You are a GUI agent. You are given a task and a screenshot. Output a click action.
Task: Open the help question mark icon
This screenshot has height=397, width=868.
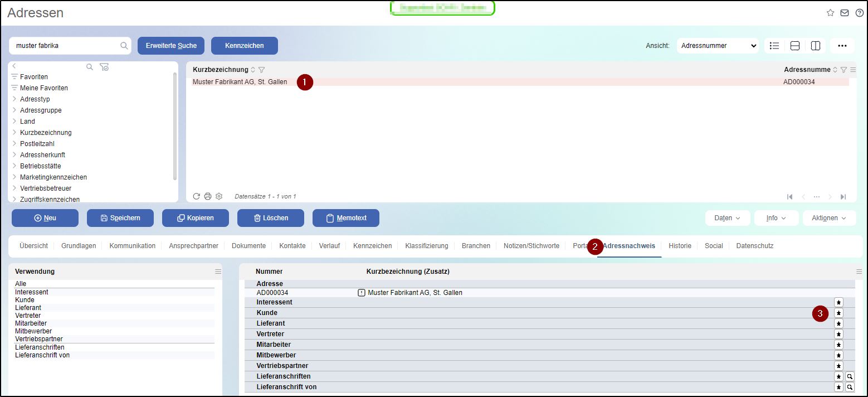click(859, 13)
